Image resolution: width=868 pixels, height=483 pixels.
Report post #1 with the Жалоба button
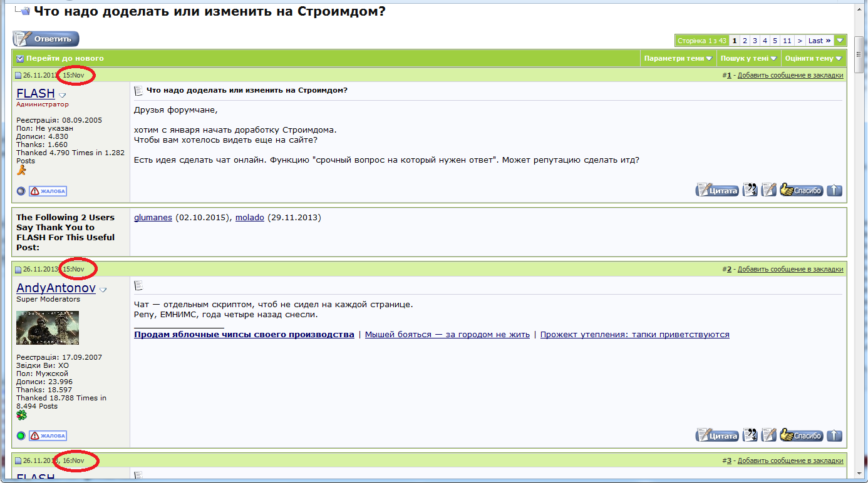coord(48,191)
